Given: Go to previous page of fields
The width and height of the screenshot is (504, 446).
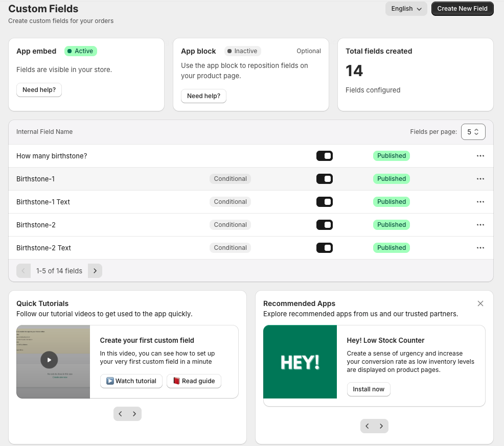Looking at the screenshot, I should coord(24,271).
